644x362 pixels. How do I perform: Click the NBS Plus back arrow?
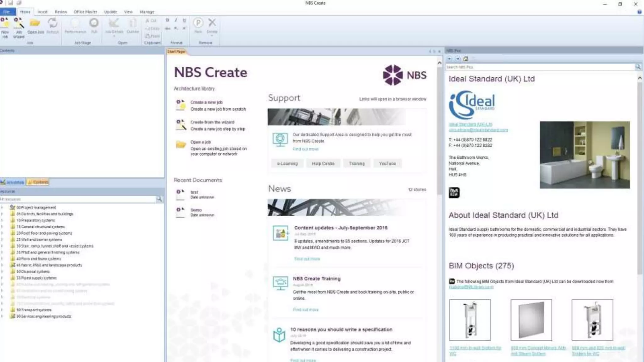point(449,59)
